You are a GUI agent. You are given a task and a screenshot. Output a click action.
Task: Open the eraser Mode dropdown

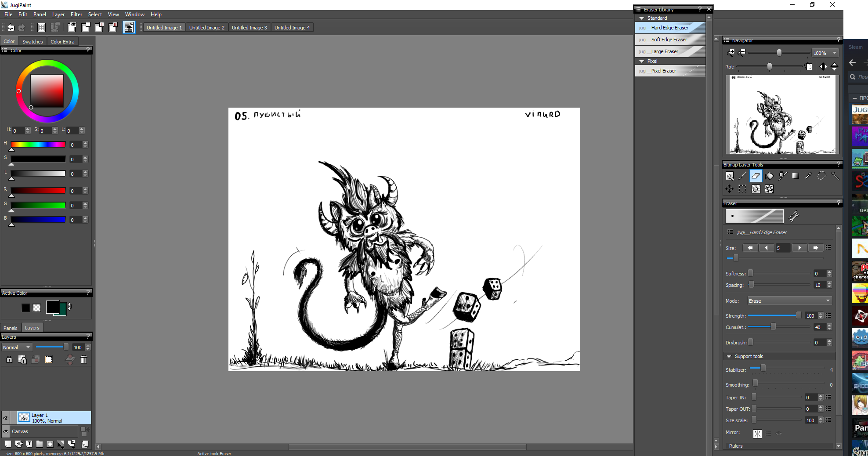790,301
